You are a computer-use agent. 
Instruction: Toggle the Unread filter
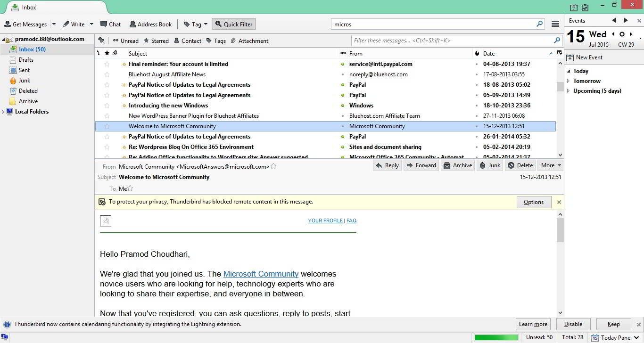pos(125,41)
